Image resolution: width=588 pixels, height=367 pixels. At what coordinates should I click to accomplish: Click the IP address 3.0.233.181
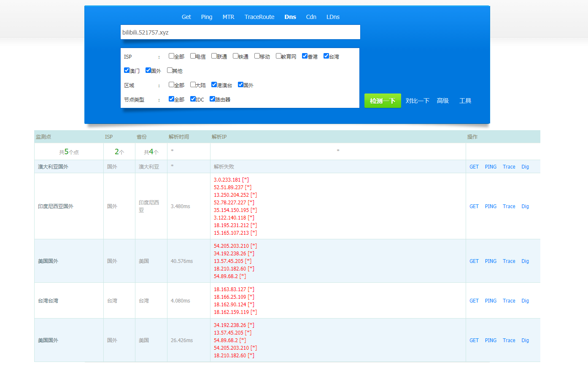tap(227, 180)
